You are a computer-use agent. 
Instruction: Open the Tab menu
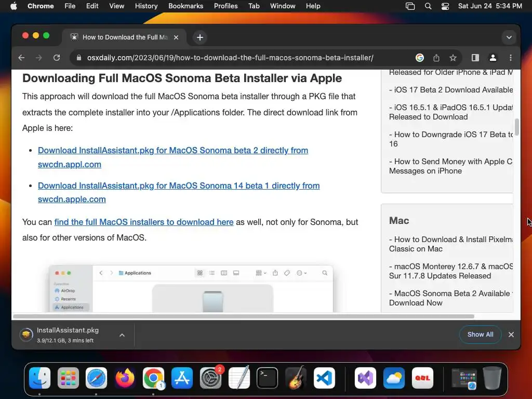point(254,6)
